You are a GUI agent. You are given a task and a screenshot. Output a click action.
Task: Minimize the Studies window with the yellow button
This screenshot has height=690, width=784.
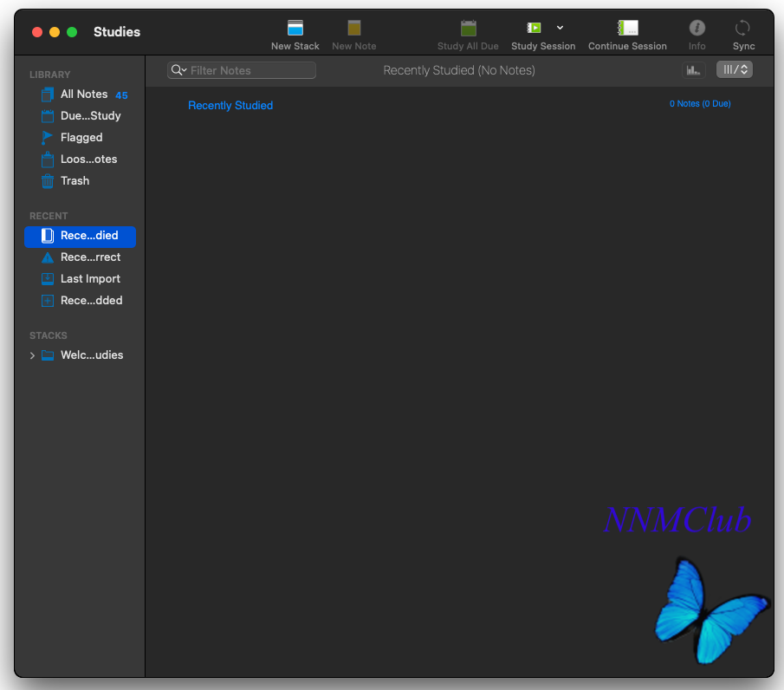point(55,32)
